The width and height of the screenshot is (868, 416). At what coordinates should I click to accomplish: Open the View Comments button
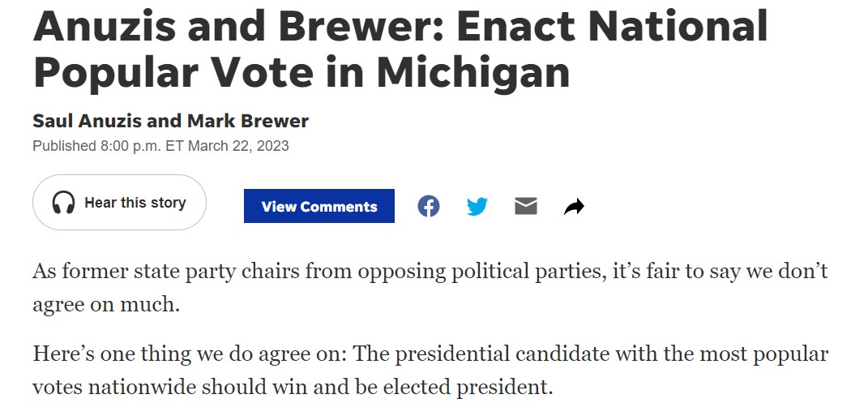[319, 206]
